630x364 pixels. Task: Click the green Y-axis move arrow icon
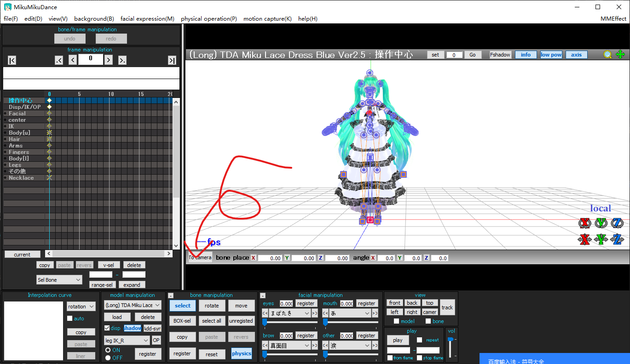(x=601, y=239)
